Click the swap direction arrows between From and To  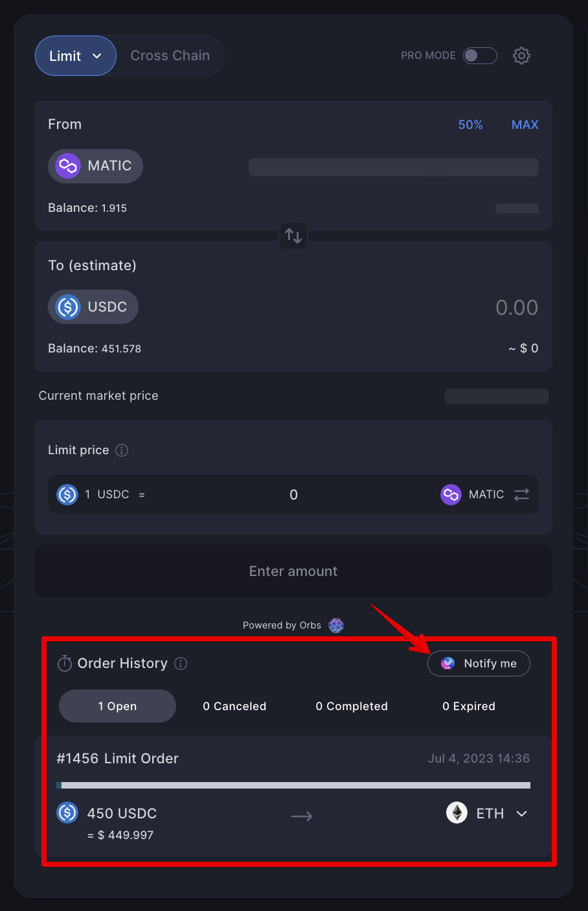(293, 236)
